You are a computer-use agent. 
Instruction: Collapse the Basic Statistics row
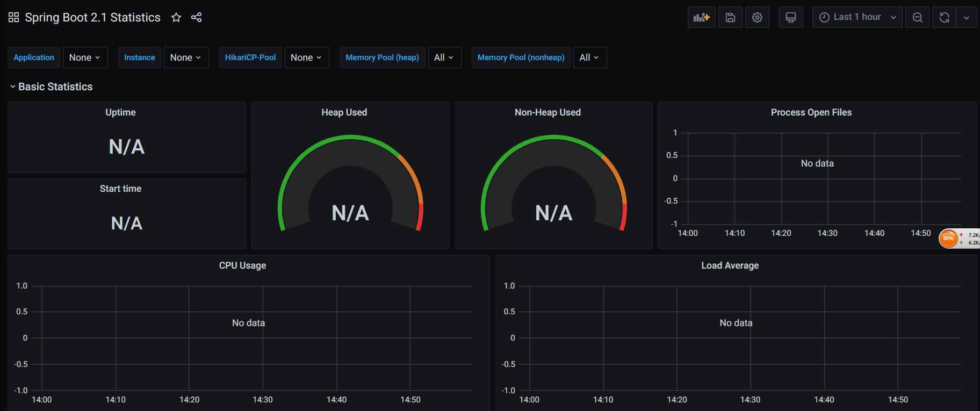click(x=51, y=86)
